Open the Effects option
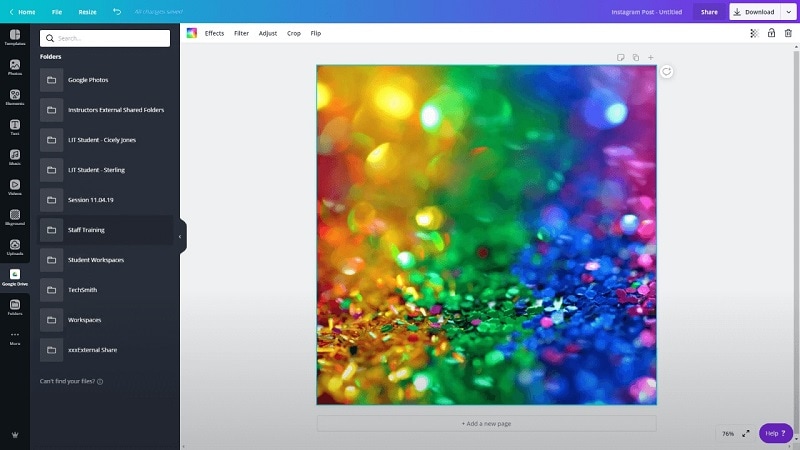 tap(214, 33)
